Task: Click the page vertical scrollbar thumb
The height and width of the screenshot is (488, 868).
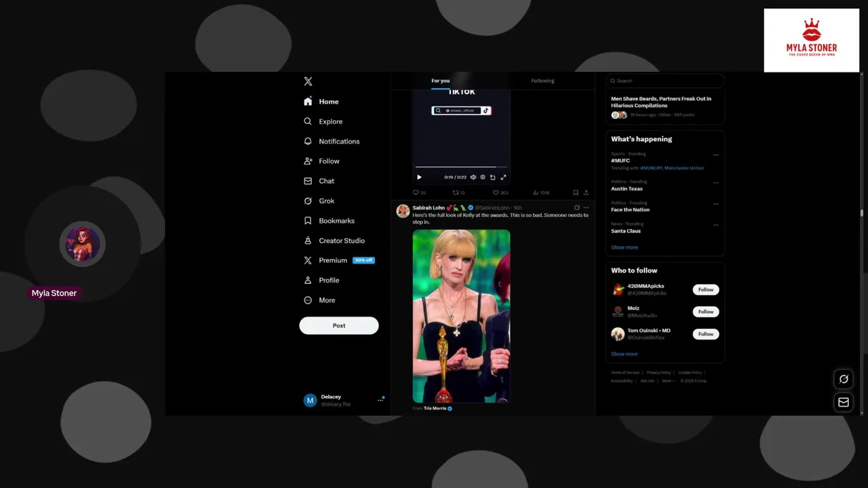Action: click(862, 213)
